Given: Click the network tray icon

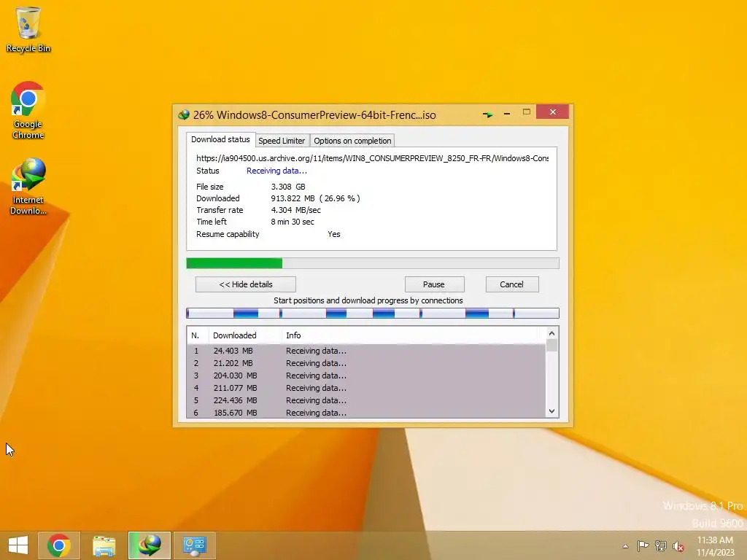Looking at the screenshot, I should click(661, 545).
